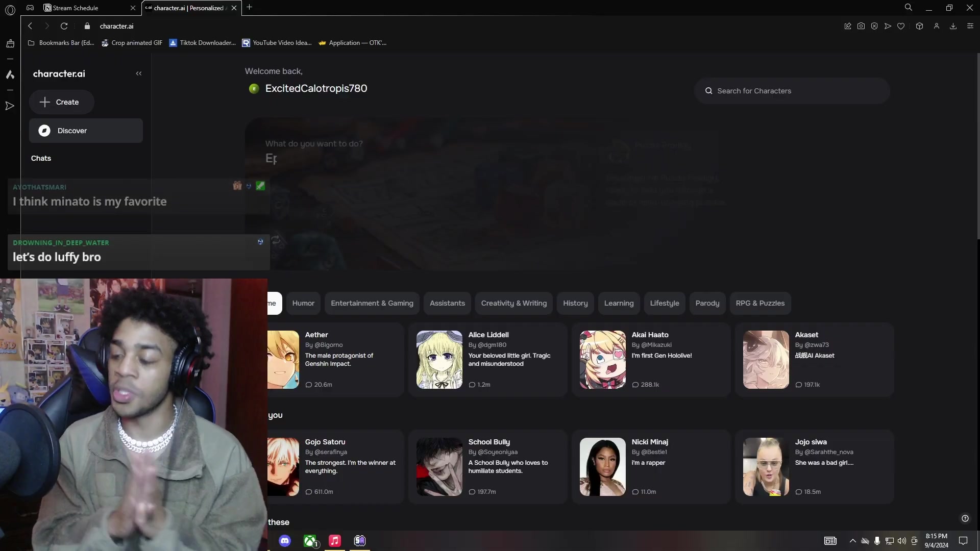Select the Assistants category tab
This screenshot has width=980, height=551.
[x=447, y=303]
